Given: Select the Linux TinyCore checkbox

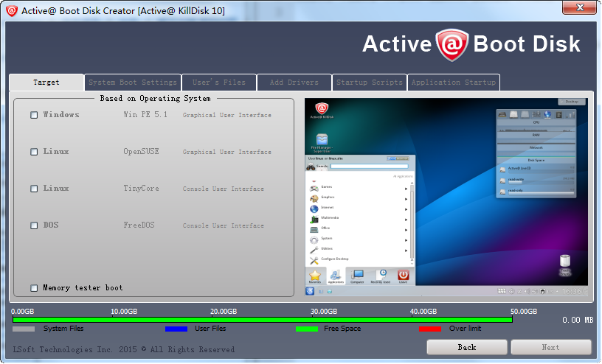Looking at the screenshot, I should [x=34, y=189].
